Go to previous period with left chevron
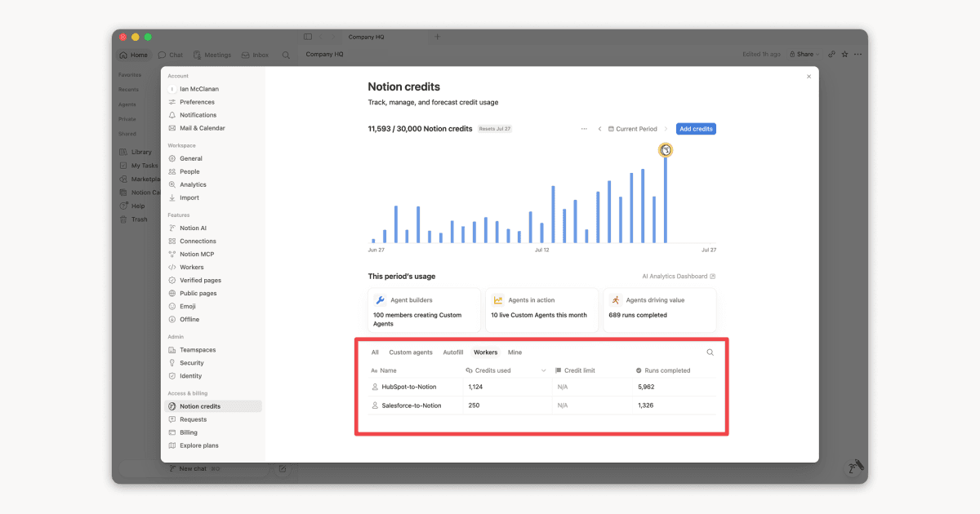 599,129
